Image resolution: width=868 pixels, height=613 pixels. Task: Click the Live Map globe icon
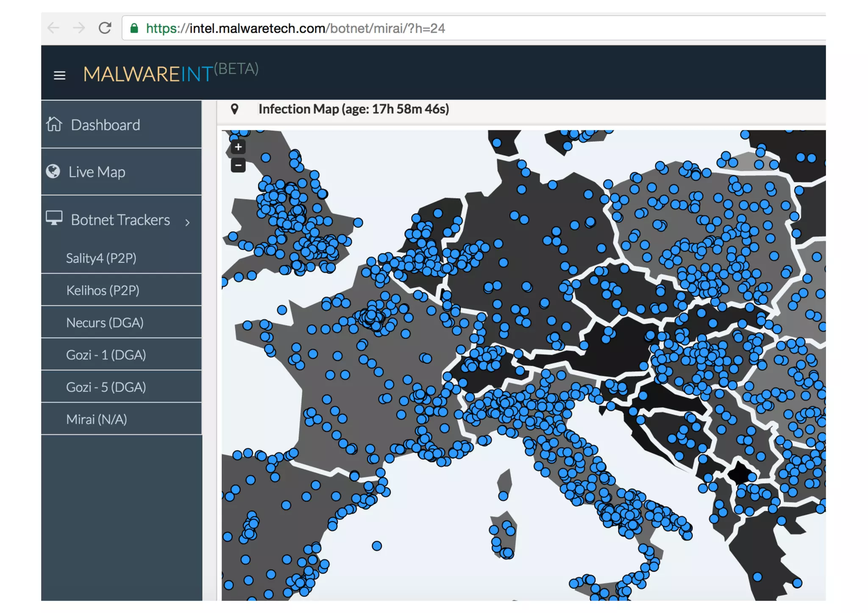53,172
